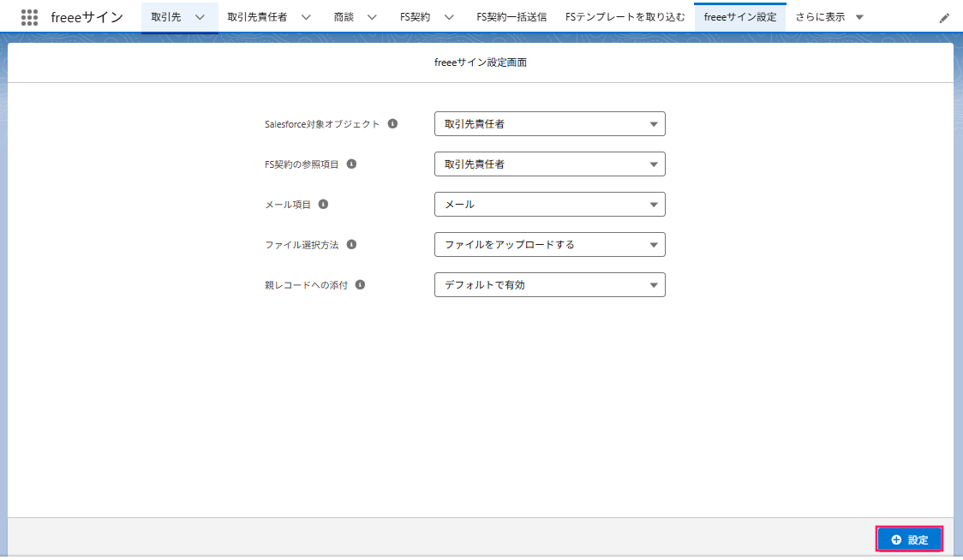Click the FS契約の参照項目 label
The image size is (963, 560).
(302, 164)
